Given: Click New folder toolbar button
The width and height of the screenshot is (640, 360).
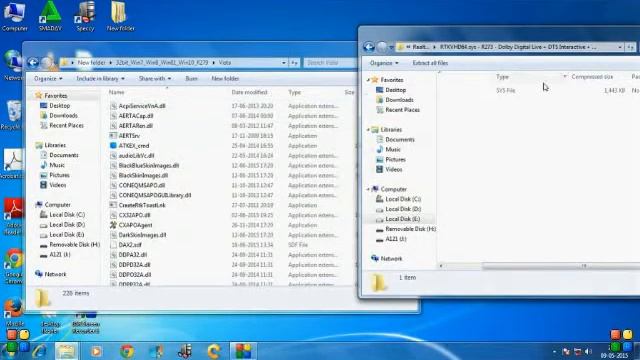Looking at the screenshot, I should [225, 78].
